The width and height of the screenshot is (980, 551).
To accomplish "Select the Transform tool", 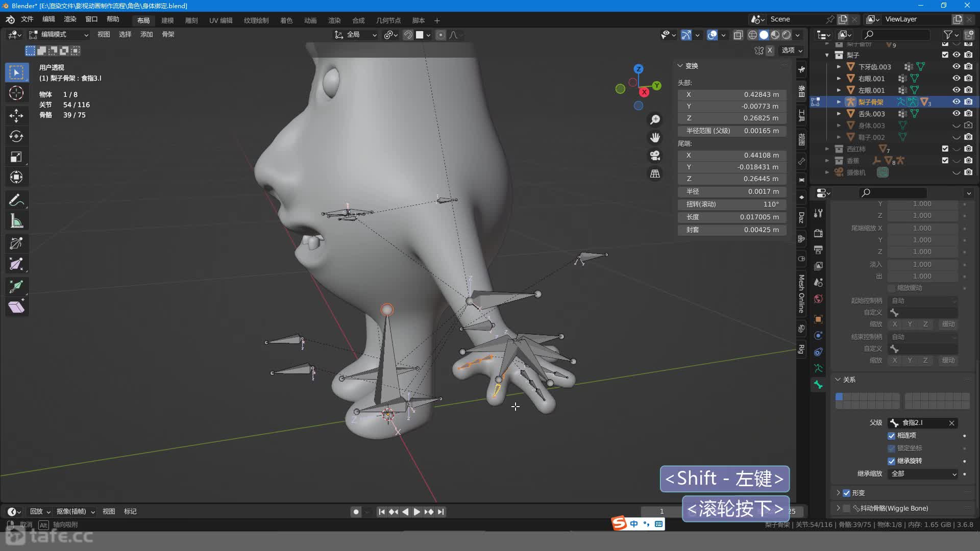I will (16, 178).
